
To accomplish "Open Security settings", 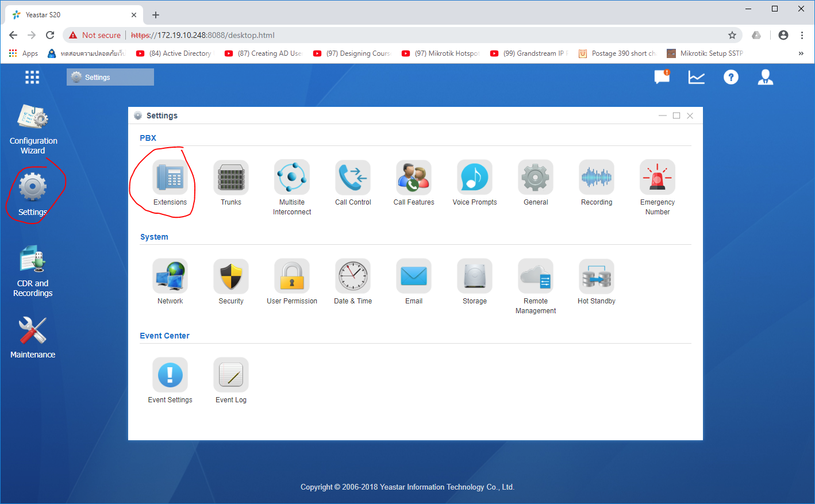I will point(231,282).
